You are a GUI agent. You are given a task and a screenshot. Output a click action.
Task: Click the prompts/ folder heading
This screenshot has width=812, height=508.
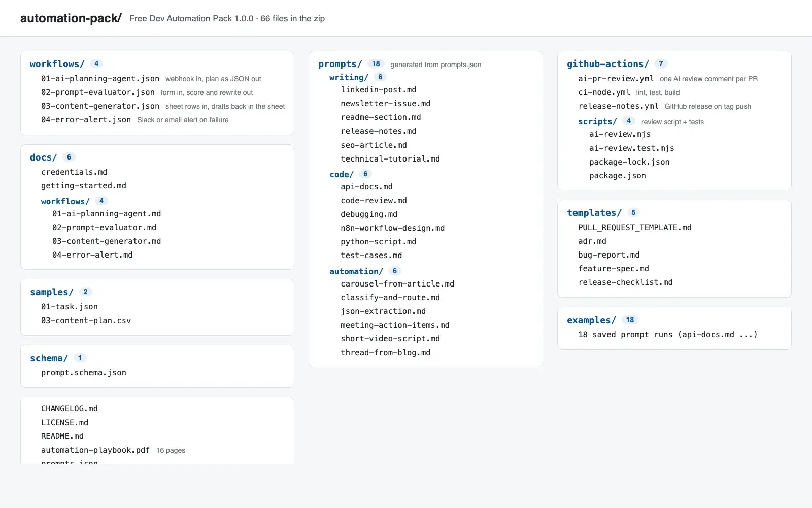[x=340, y=64]
